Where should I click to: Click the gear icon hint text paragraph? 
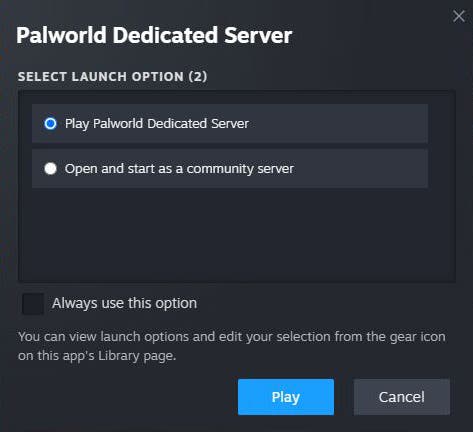[x=232, y=346]
